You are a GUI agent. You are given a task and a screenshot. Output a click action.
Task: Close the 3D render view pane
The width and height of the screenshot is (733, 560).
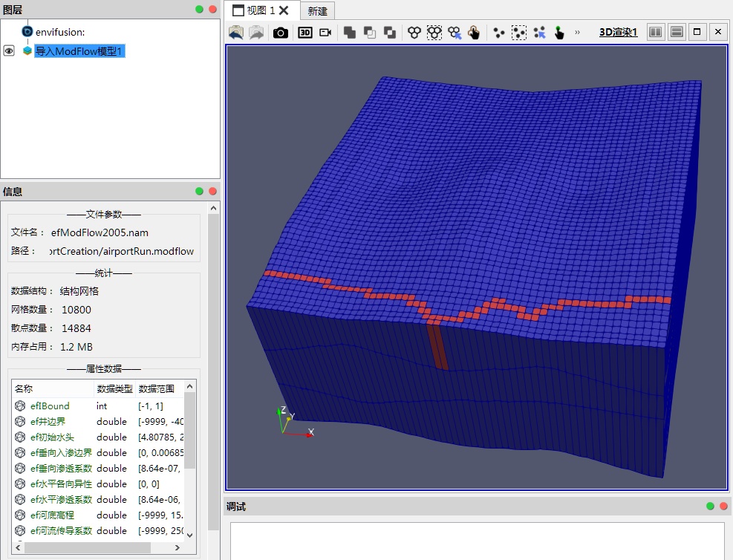coord(718,32)
